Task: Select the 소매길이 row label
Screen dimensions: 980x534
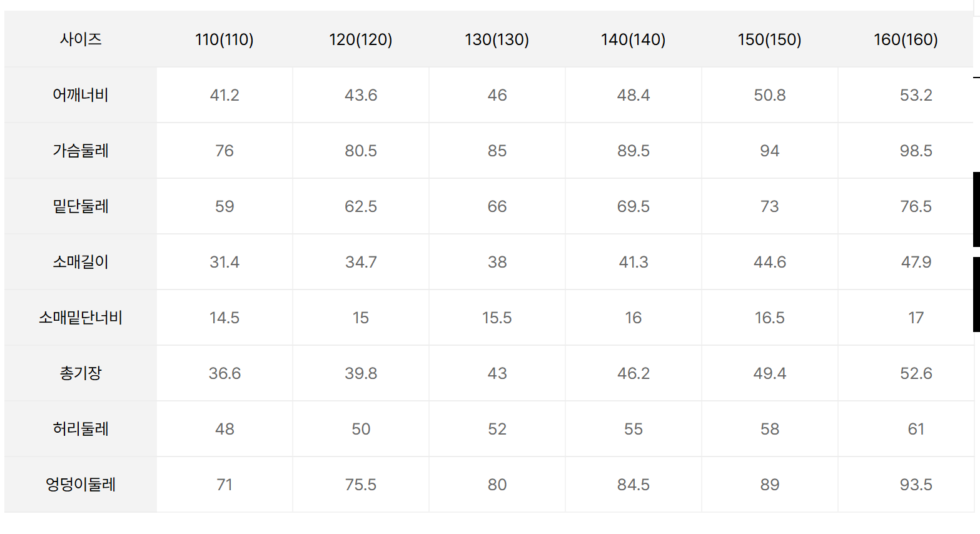Action: pyautogui.click(x=81, y=262)
